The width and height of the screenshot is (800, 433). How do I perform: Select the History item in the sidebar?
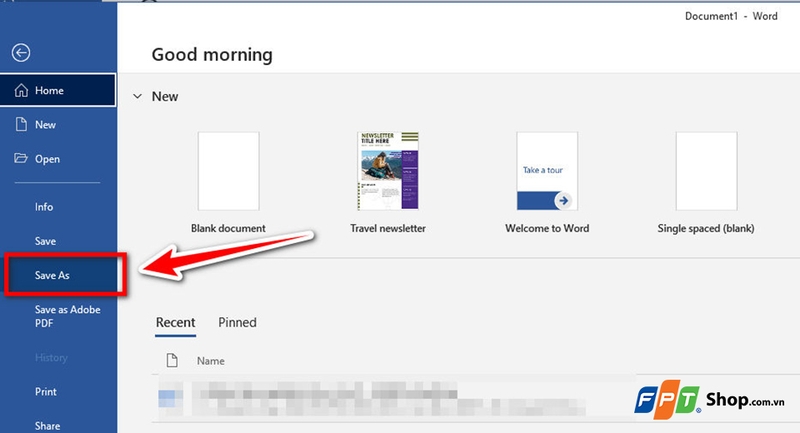pyautogui.click(x=51, y=358)
